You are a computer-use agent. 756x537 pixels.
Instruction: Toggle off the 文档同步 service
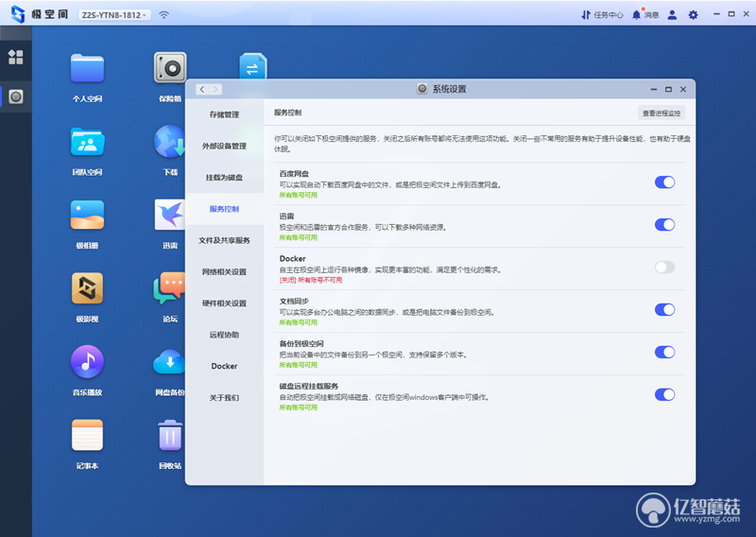pos(664,310)
